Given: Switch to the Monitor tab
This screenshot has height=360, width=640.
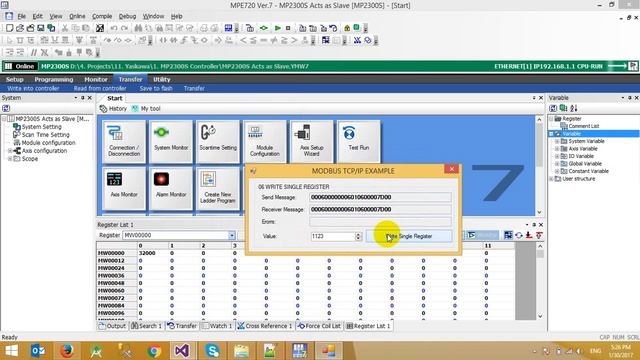Looking at the screenshot, I should (x=96, y=80).
